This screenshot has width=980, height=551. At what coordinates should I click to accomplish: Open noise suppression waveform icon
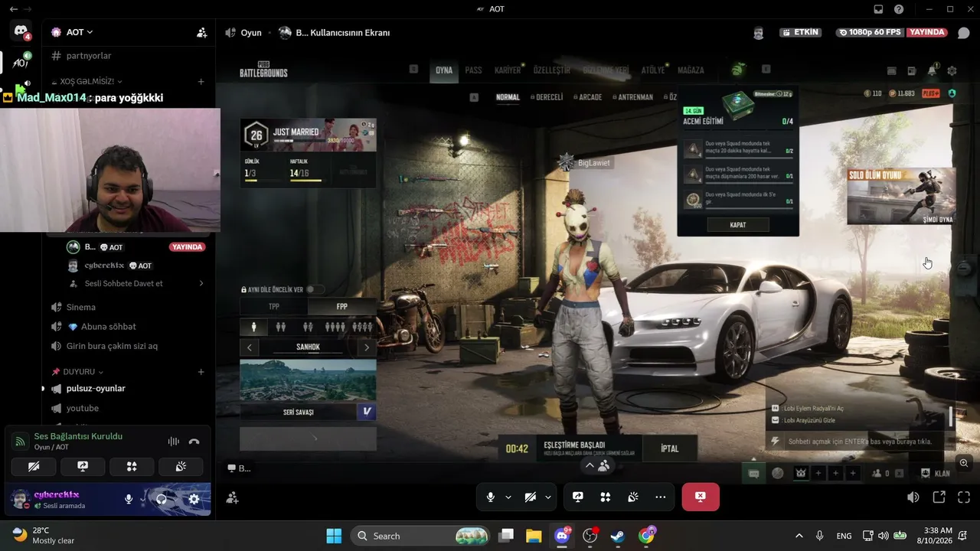tap(174, 442)
